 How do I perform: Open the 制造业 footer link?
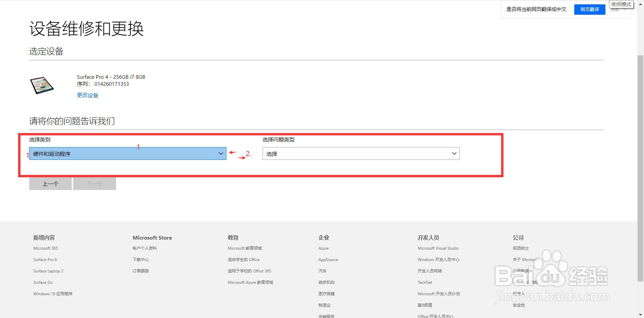325,305
